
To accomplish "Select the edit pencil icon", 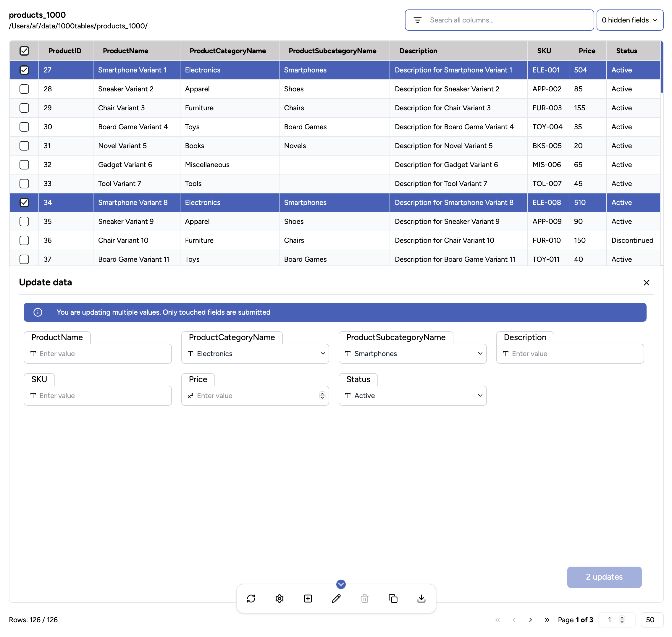I will click(336, 599).
